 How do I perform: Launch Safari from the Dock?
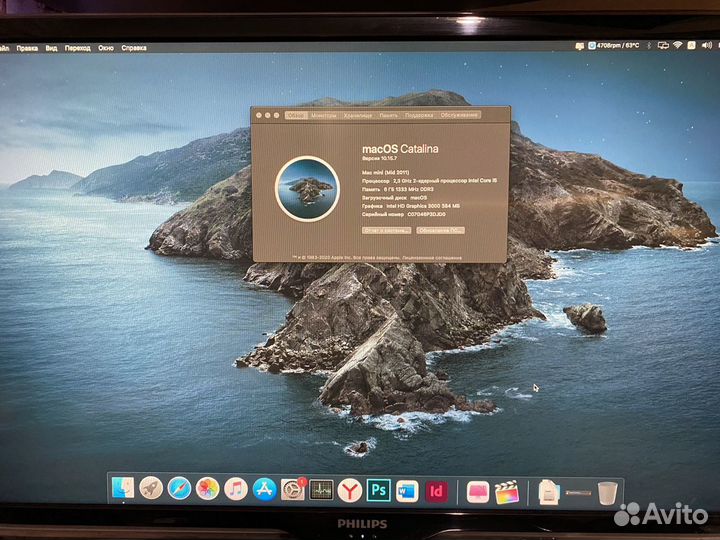[179, 488]
